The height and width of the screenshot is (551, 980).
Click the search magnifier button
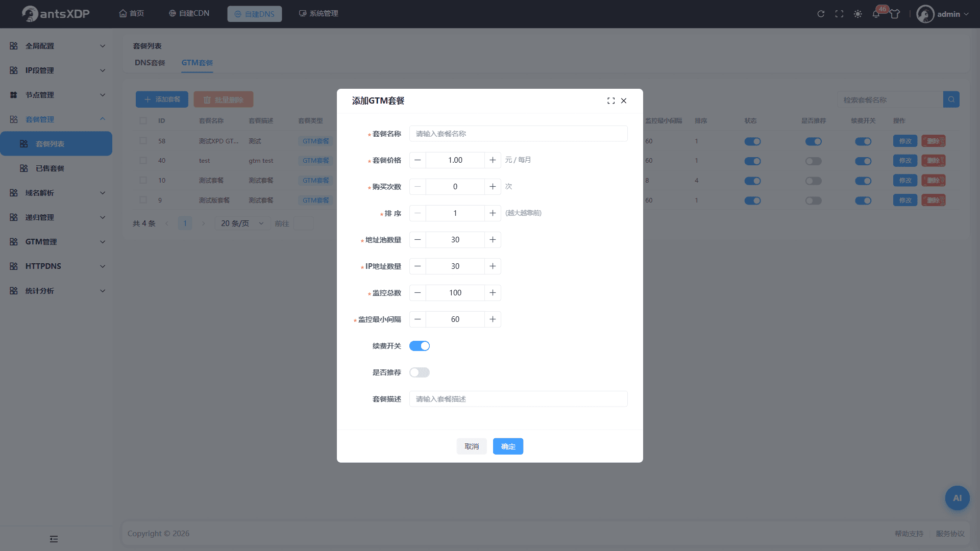click(951, 99)
